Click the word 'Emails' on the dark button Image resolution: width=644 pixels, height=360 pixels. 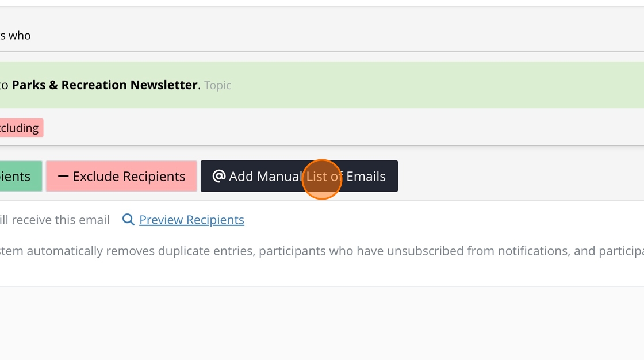pos(366,176)
